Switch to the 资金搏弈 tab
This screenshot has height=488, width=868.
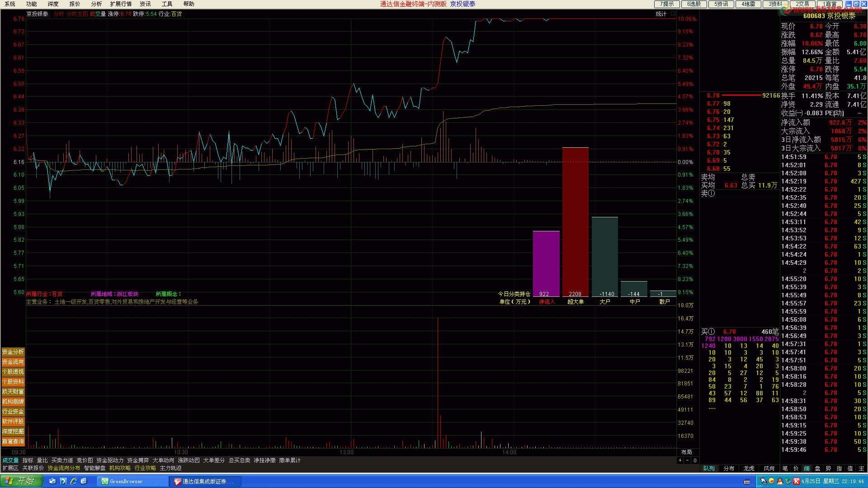[x=138, y=460]
